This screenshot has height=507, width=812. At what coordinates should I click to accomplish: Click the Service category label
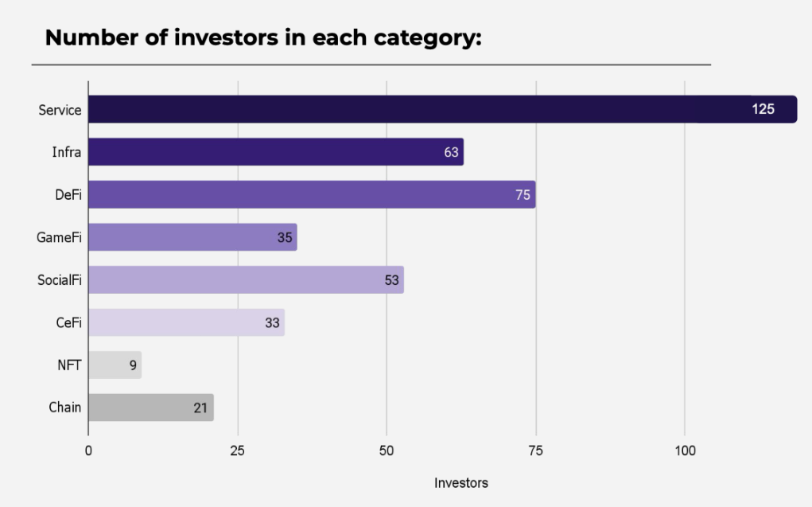[x=60, y=110]
